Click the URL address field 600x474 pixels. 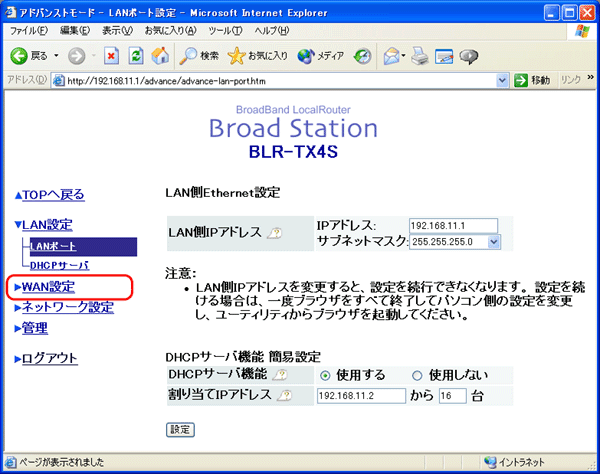point(281,81)
